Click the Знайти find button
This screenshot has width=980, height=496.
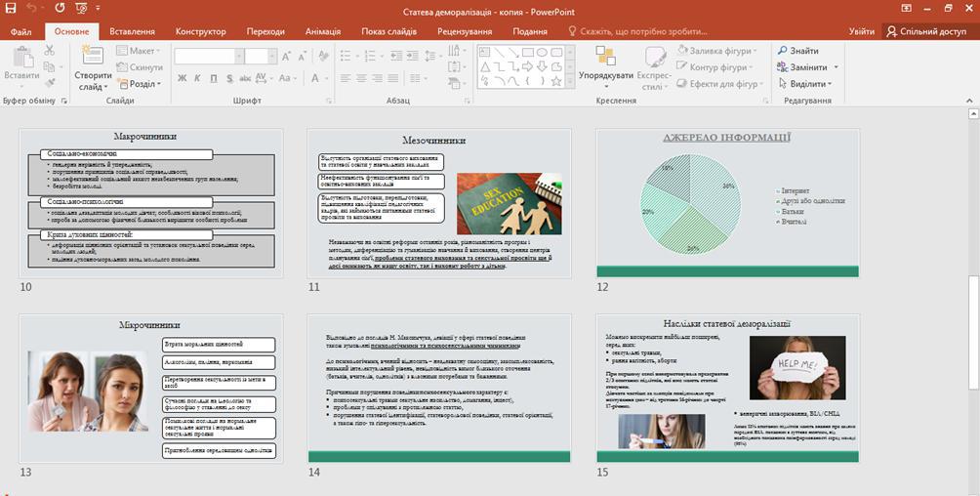(798, 51)
